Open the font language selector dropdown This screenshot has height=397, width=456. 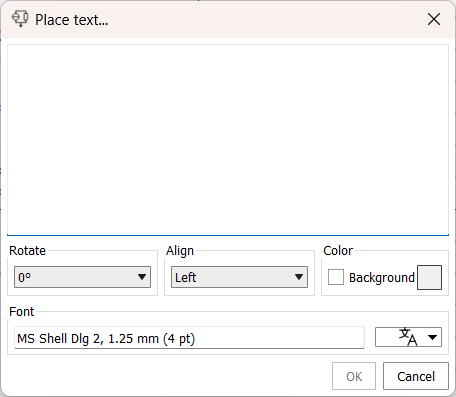408,337
